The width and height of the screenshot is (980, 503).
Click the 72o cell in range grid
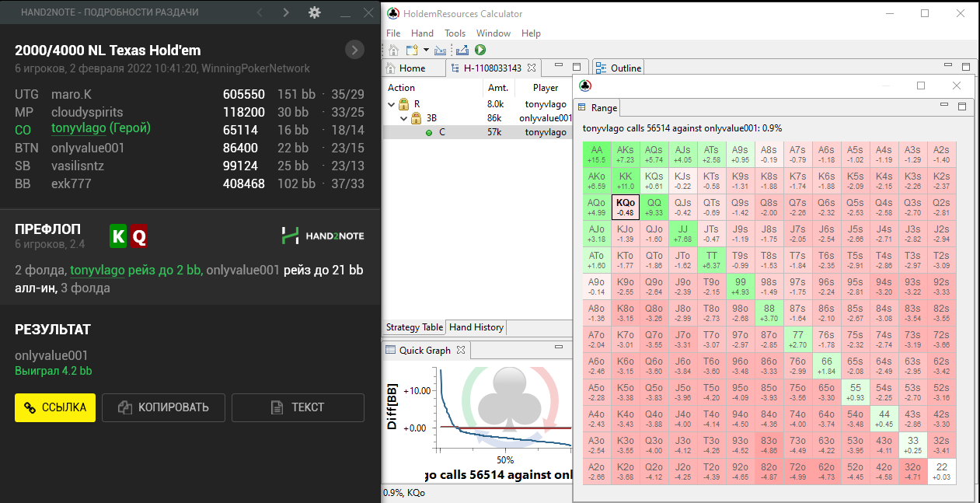click(x=797, y=471)
